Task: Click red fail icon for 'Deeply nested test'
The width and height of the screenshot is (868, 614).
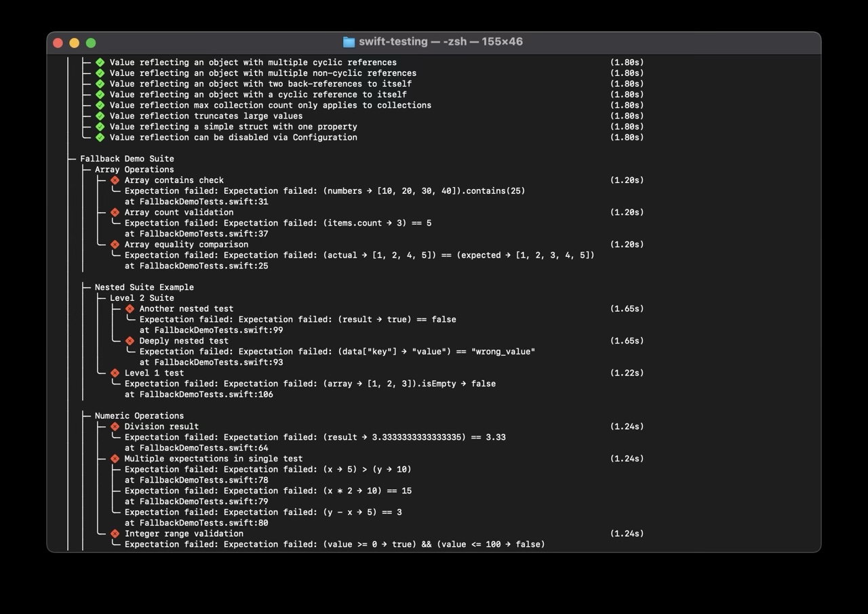Action: point(130,341)
